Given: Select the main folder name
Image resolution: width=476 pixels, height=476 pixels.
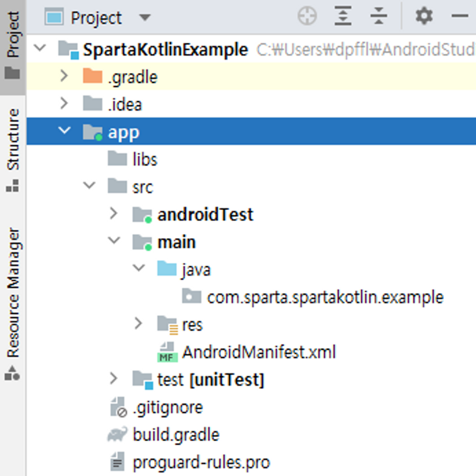Looking at the screenshot, I should [177, 242].
